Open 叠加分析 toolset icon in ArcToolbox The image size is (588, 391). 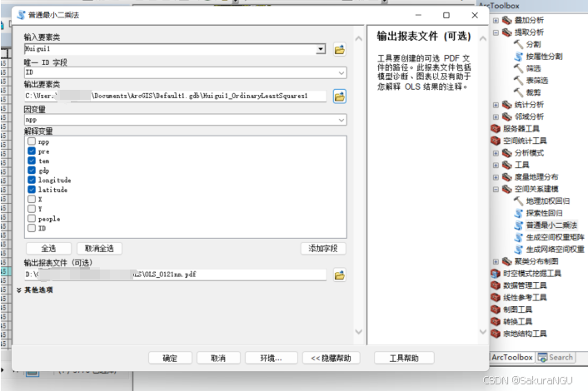507,20
